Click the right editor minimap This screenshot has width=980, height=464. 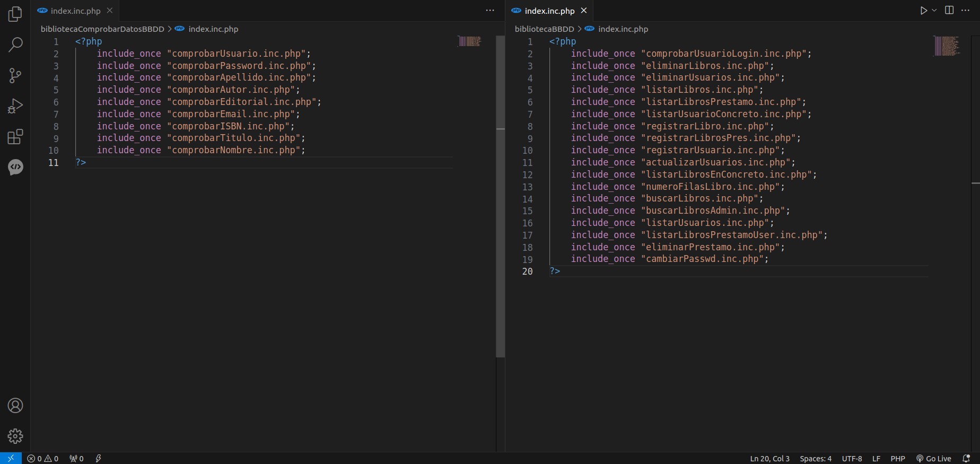[x=947, y=46]
